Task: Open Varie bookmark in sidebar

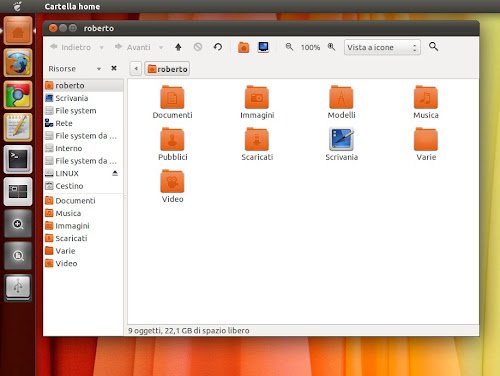Action: point(83,251)
